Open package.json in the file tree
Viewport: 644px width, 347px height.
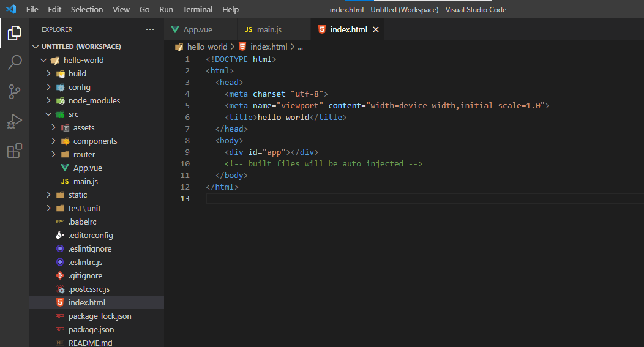tap(91, 329)
